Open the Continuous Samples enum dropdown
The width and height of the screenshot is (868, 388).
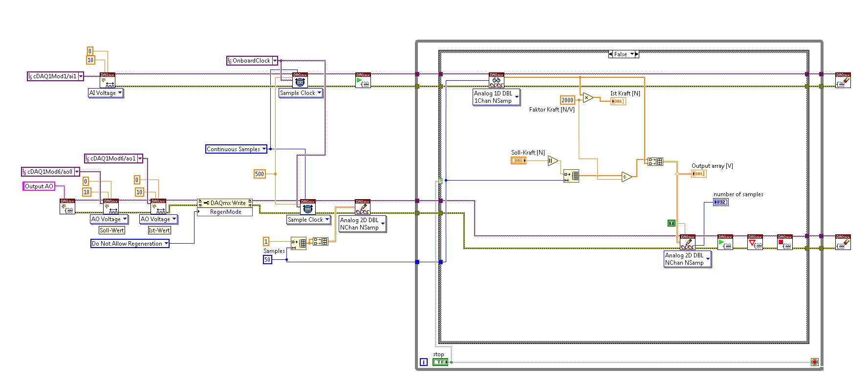click(264, 149)
